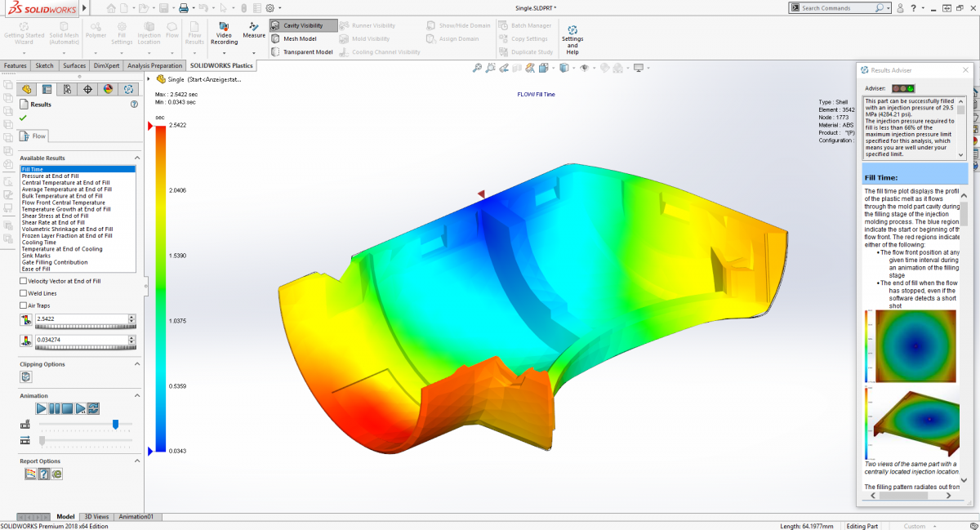Select the Measure tool

254,31
